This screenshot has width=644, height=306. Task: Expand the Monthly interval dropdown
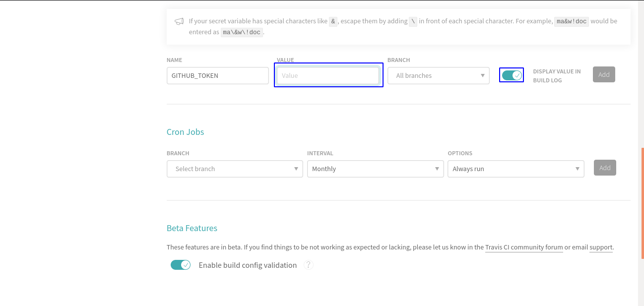[375, 169]
